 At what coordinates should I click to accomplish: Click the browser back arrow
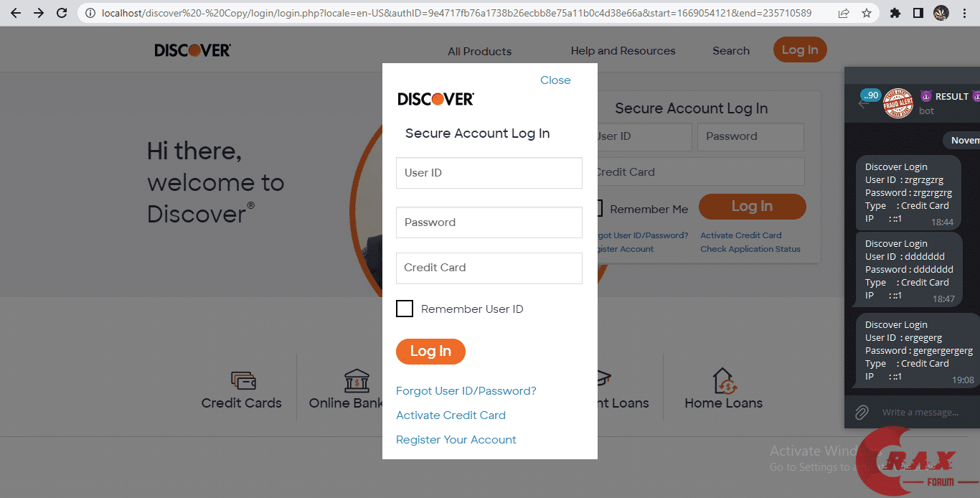pos(16,13)
